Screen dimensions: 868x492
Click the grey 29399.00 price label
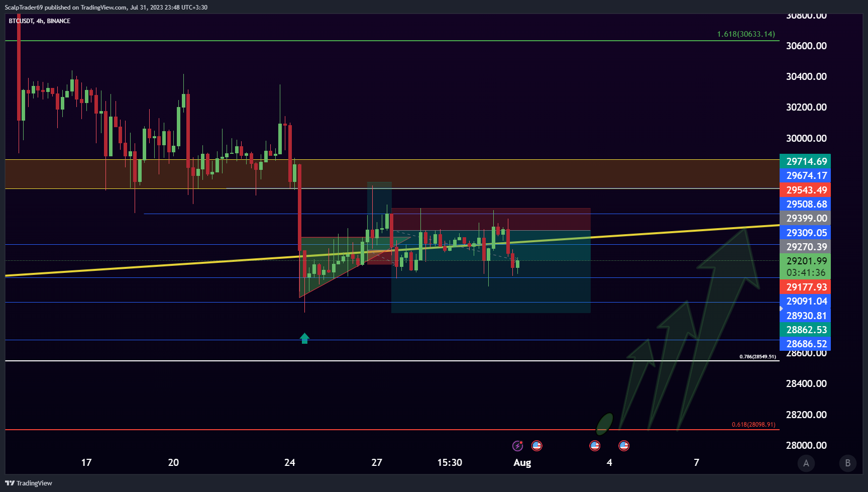click(805, 218)
